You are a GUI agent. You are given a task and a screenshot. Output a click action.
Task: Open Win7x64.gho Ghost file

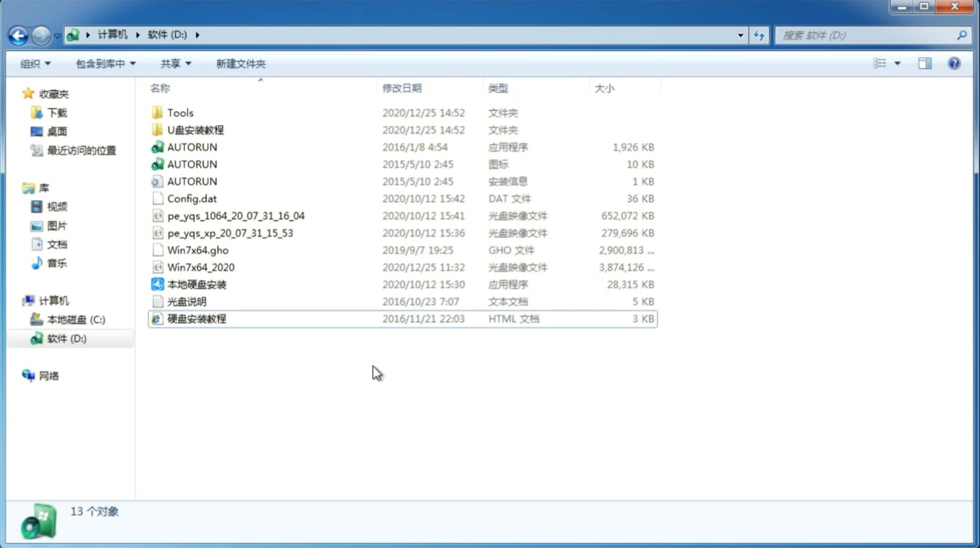[x=198, y=250]
